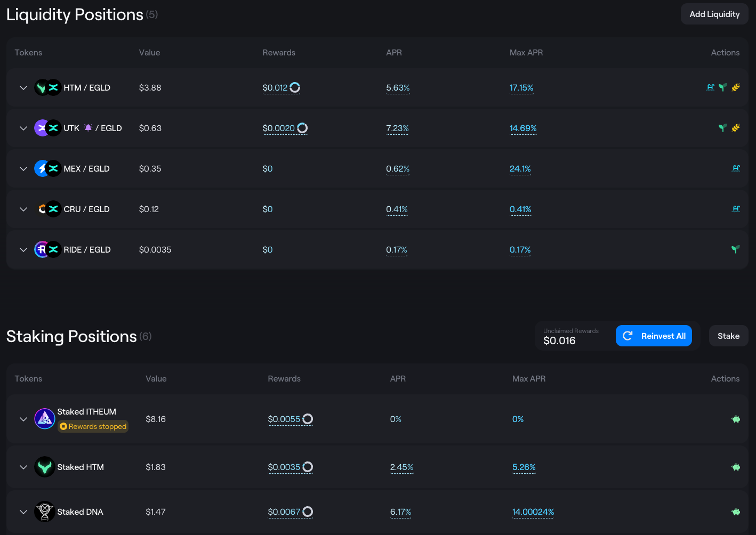Click the pool icon in the MEX / EGLD row
Viewport: 756px width, 535px height.
(x=736, y=168)
